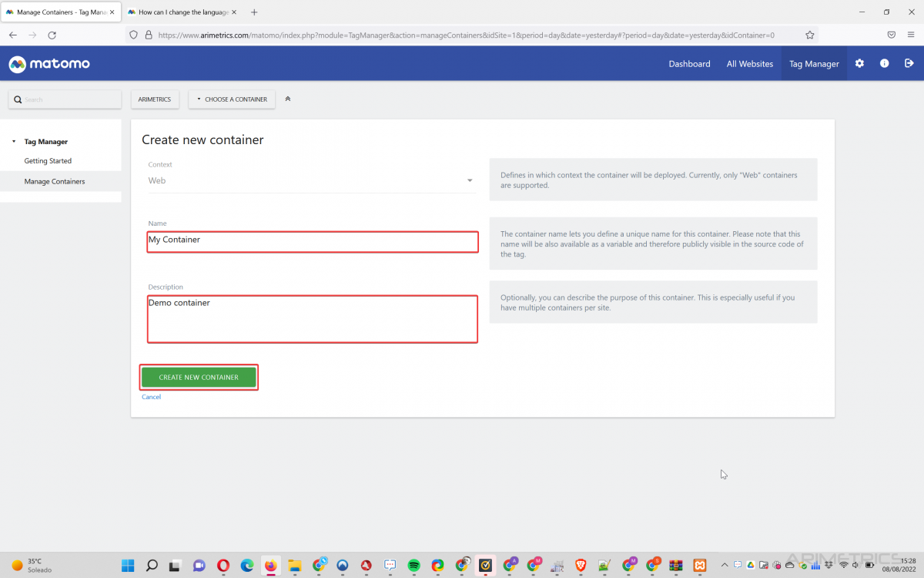Click the info about Matomo icon
This screenshot has height=578, width=924.
pos(884,64)
